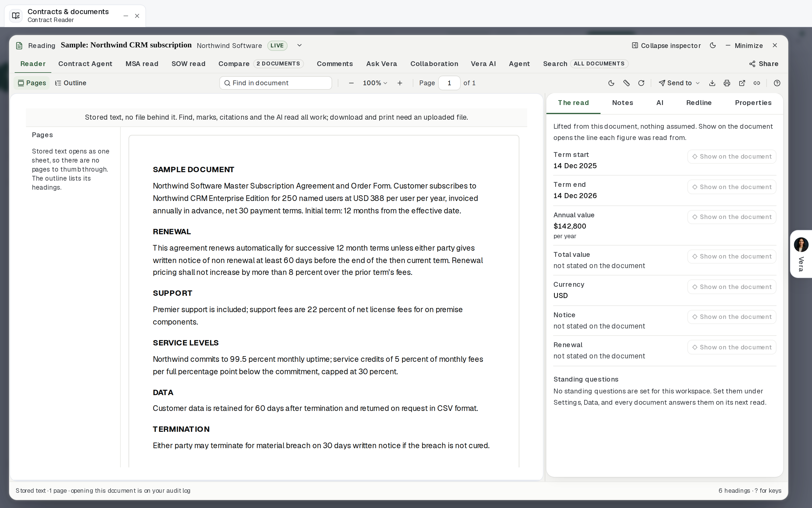This screenshot has width=812, height=508.
Task: Click the Contract Reader book icon
Action: click(16, 16)
